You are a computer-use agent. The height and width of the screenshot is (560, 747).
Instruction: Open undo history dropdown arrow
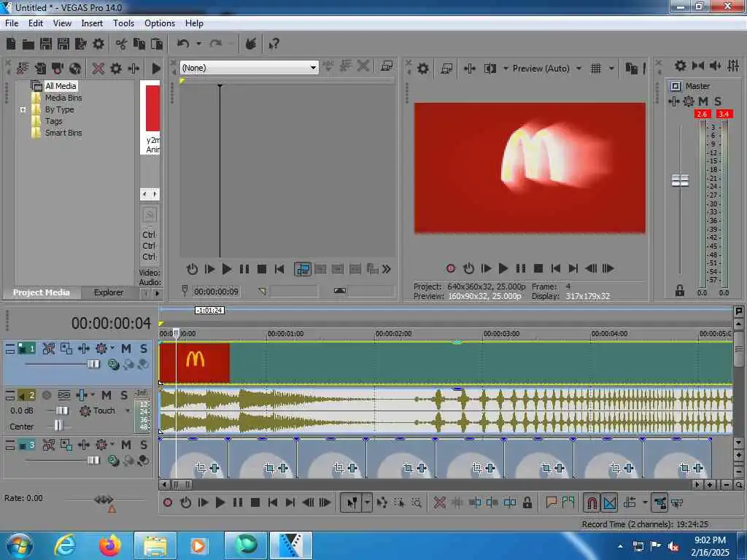pyautogui.click(x=198, y=44)
